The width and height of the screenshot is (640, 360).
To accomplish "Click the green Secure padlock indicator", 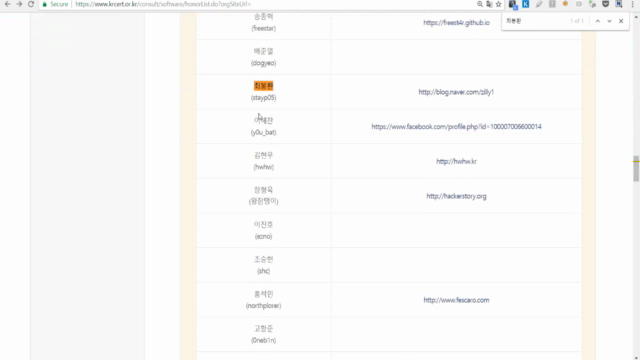I will pyautogui.click(x=55, y=4).
